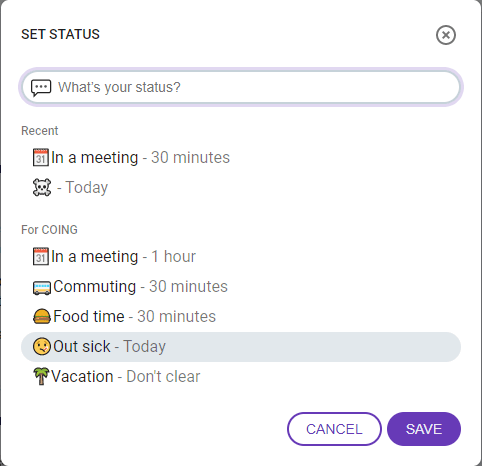The image size is (482, 466).
Task: Choose 'In a meeting - 1 hour' status
Action: [241, 257]
